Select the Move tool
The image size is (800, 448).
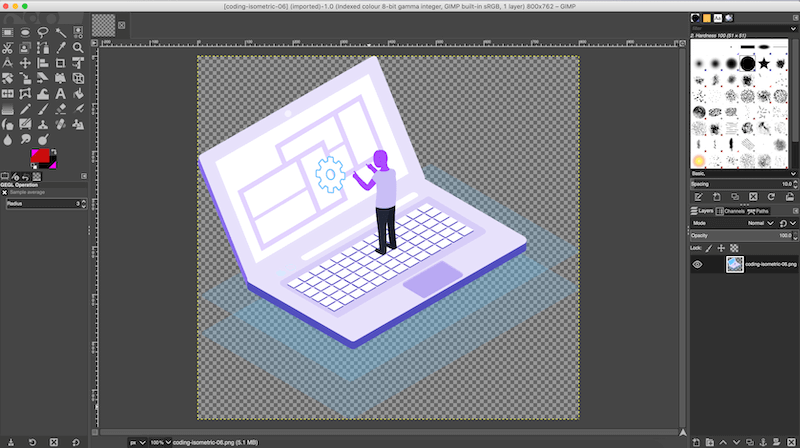tap(25, 62)
